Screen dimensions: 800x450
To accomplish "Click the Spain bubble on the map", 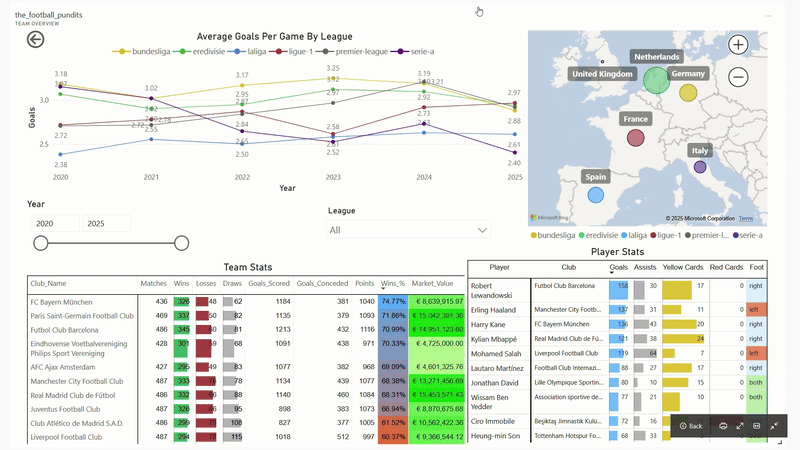I will coord(596,192).
